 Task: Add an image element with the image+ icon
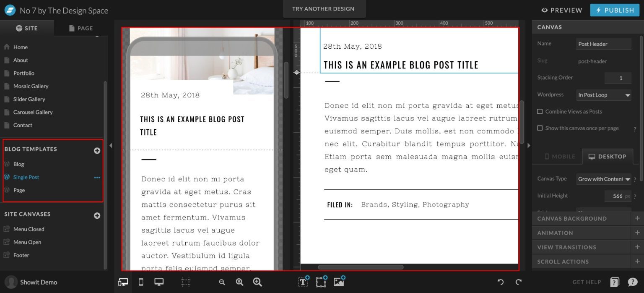[339, 282]
